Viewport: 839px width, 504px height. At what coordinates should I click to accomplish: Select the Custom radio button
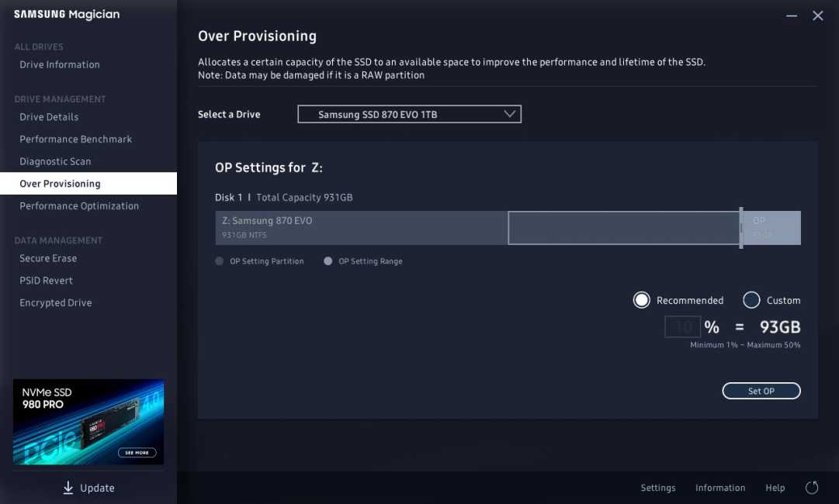click(x=751, y=300)
